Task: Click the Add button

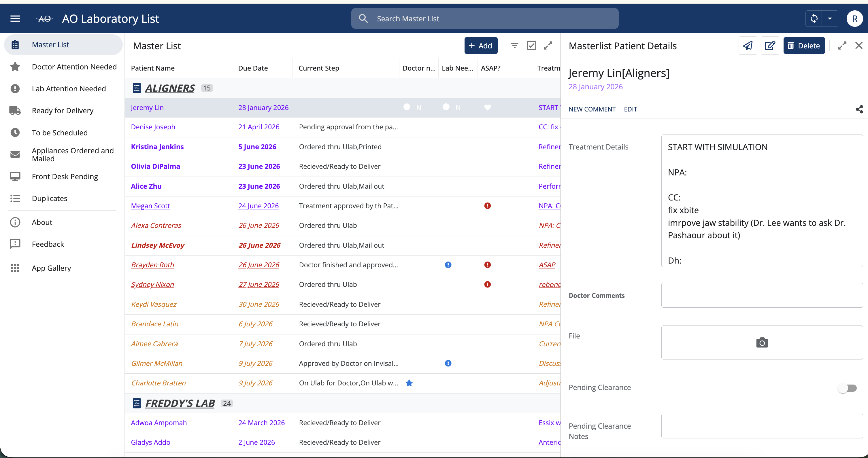Action: click(481, 46)
